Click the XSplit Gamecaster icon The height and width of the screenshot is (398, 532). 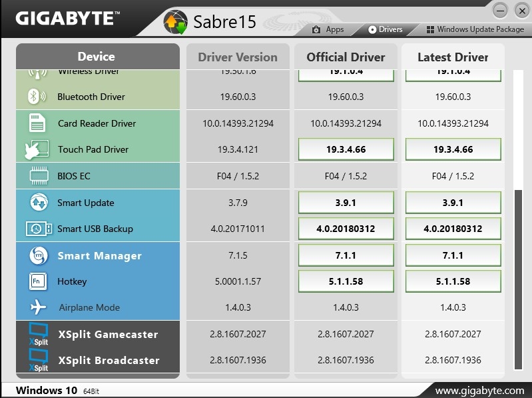(39, 334)
